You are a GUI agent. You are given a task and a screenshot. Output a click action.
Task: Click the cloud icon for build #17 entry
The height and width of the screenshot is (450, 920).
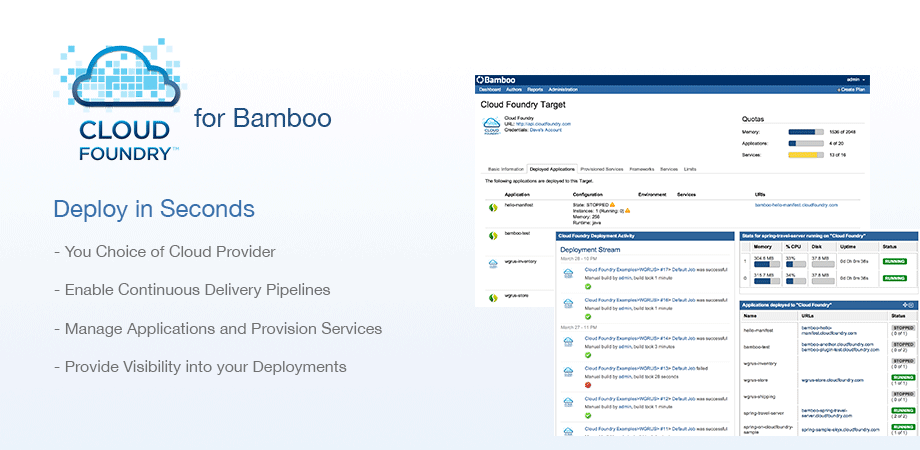[568, 273]
